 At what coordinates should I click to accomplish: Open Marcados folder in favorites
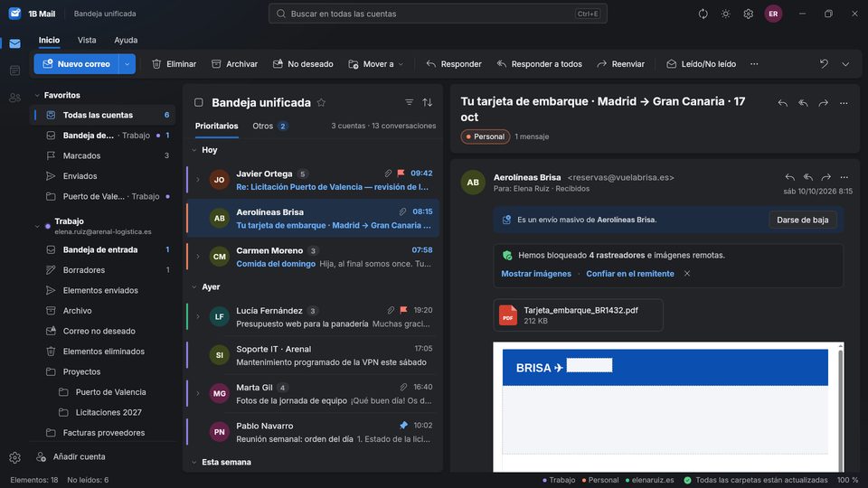pos(103,156)
